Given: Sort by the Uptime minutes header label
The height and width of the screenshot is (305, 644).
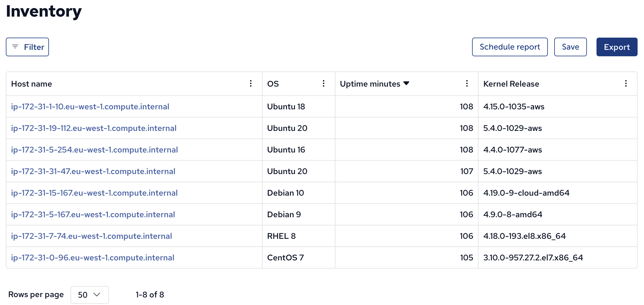Looking at the screenshot, I should [370, 84].
